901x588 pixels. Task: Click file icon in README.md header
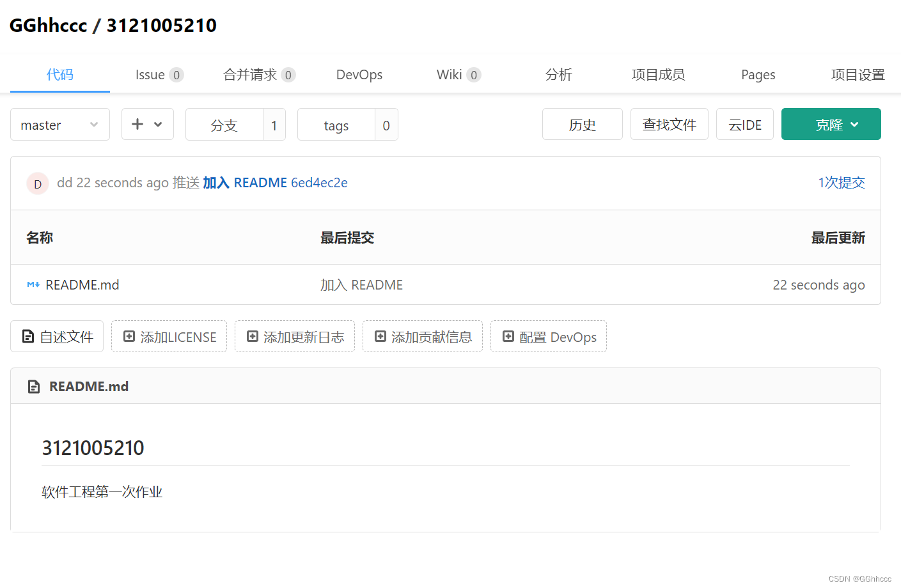point(34,387)
